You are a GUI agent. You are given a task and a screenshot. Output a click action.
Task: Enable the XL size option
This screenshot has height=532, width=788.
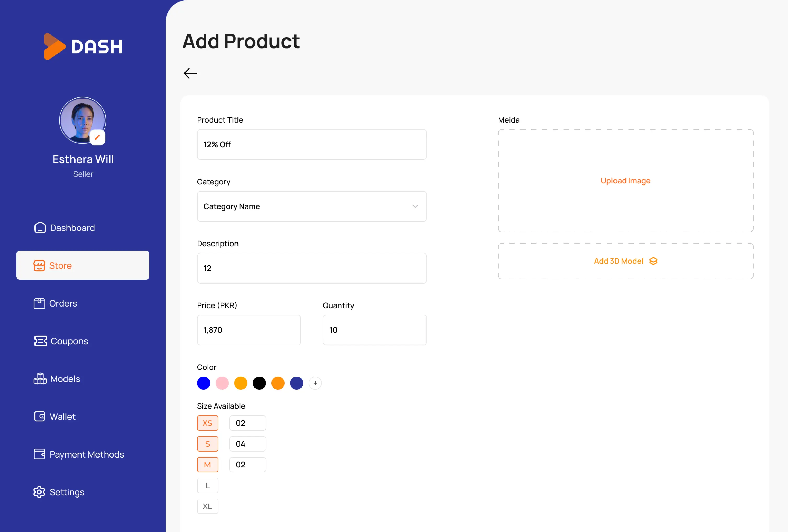[x=207, y=506]
